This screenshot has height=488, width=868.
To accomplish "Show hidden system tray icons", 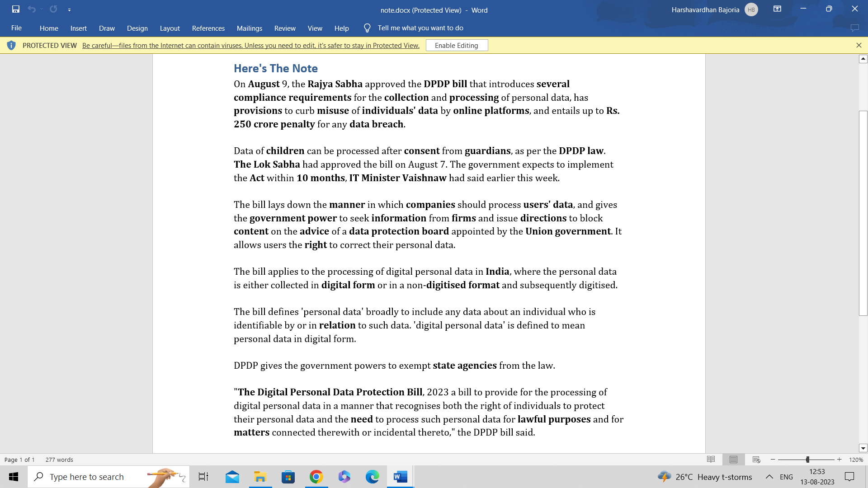I will pos(769,477).
